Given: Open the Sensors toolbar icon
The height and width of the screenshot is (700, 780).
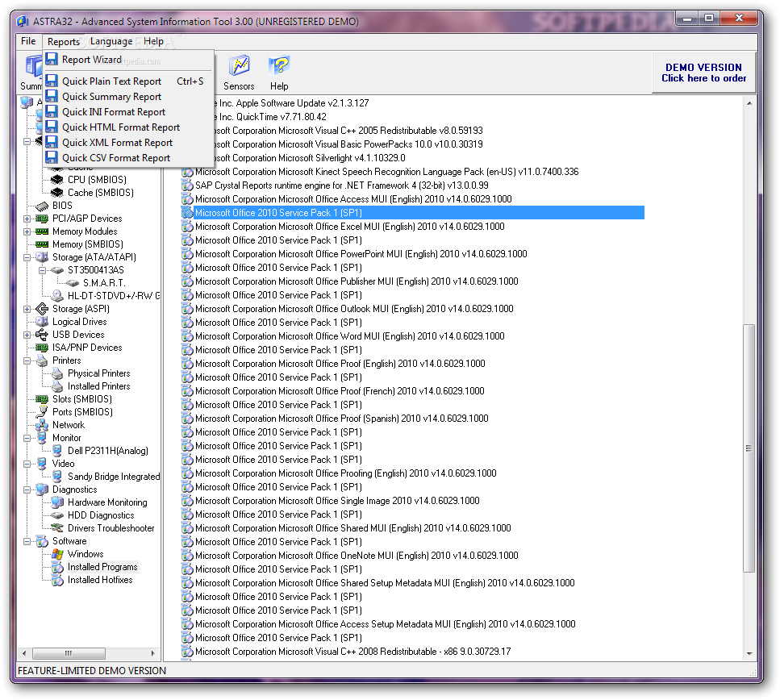Looking at the screenshot, I should [x=240, y=65].
